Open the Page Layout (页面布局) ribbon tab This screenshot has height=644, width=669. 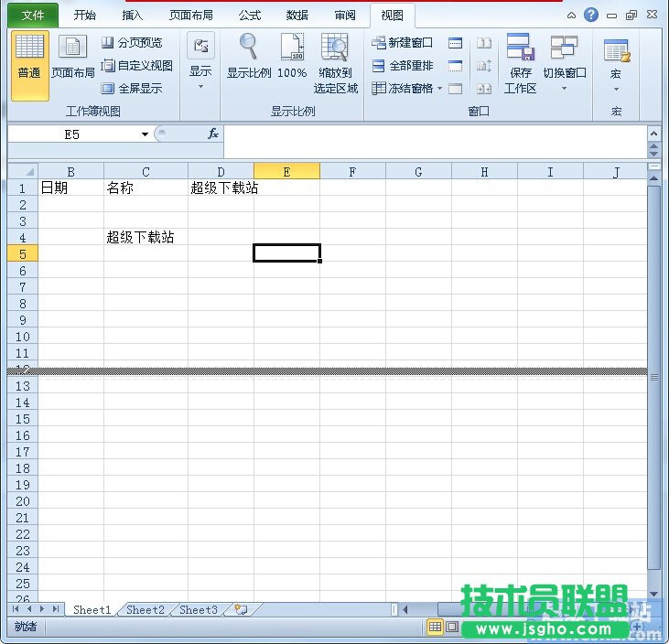click(x=190, y=16)
